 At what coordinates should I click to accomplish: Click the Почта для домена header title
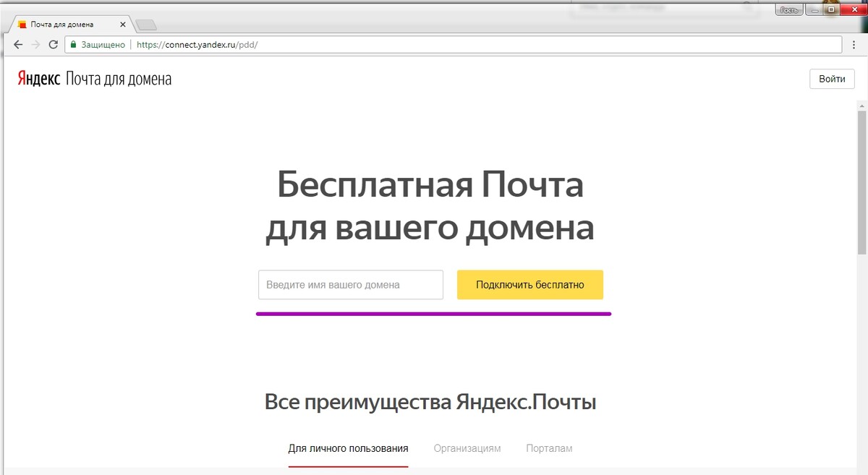pos(119,79)
